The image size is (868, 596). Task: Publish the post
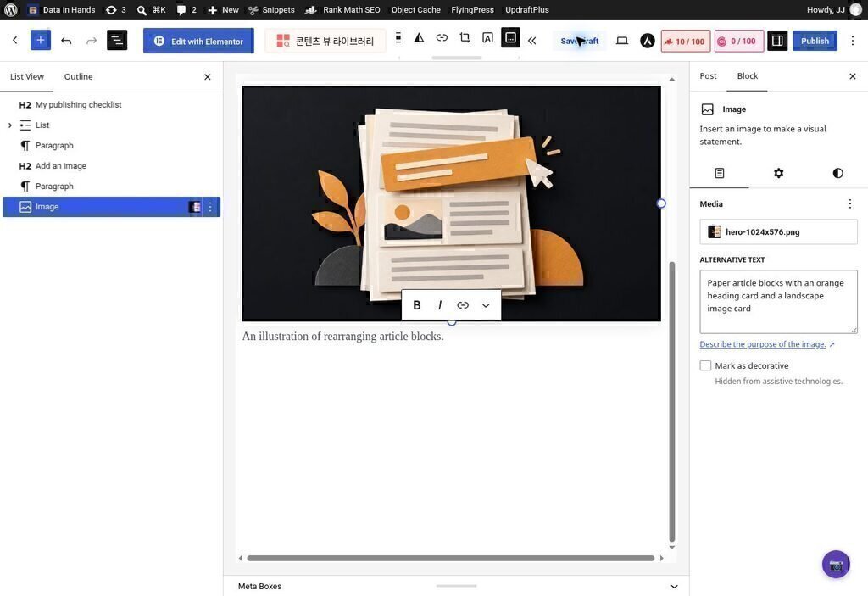click(815, 41)
